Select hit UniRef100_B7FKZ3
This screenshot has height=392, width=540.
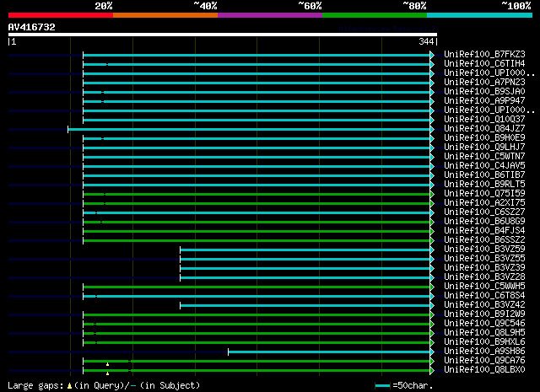tap(484, 55)
